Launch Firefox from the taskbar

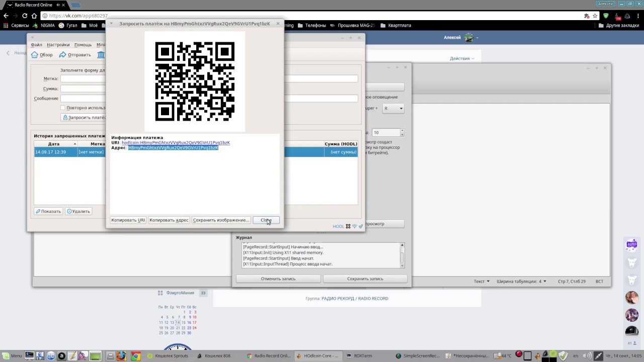point(121,356)
